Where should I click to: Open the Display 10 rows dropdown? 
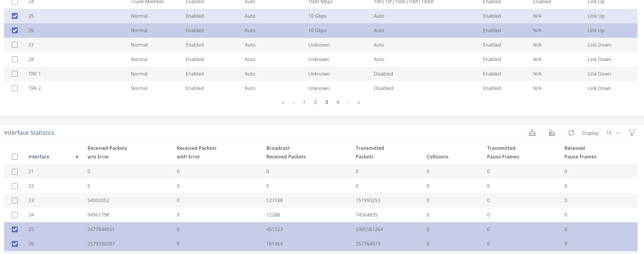click(x=613, y=133)
